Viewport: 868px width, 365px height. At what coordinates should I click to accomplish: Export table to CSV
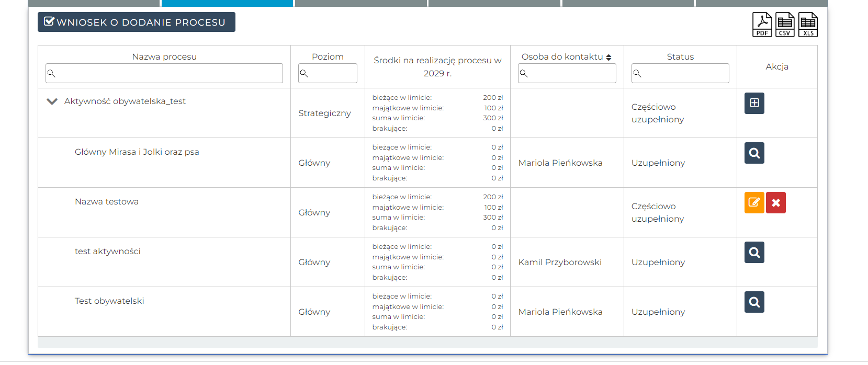click(x=785, y=25)
